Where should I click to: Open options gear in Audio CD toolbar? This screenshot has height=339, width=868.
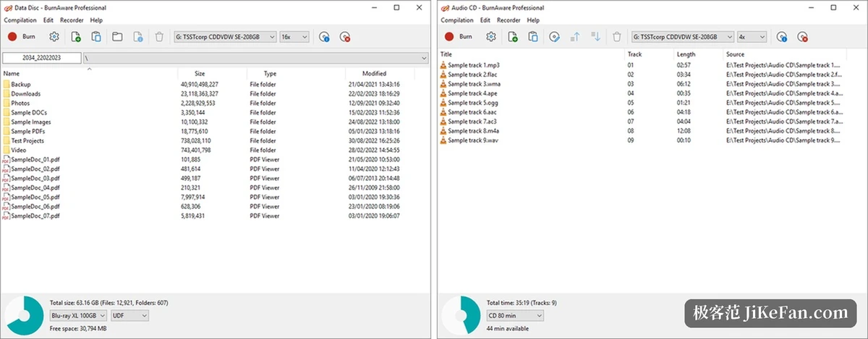(x=491, y=36)
